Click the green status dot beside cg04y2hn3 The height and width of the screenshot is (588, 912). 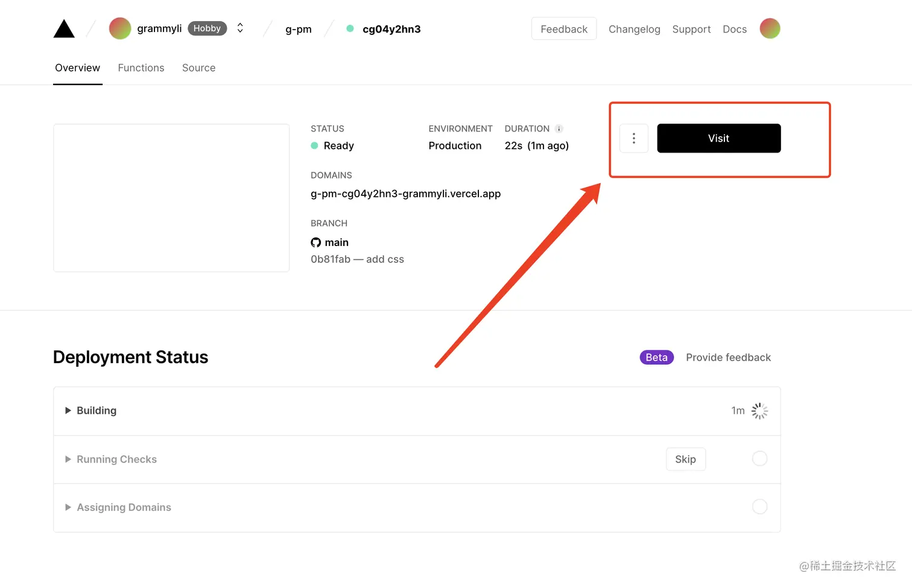(350, 28)
